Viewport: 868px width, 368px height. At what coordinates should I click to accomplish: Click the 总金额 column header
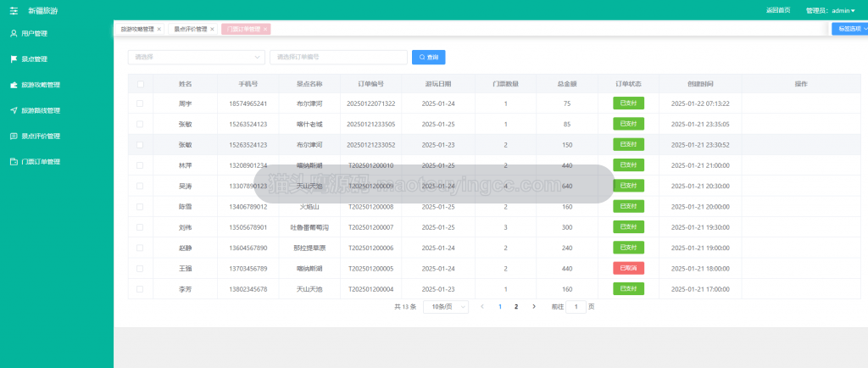click(567, 84)
